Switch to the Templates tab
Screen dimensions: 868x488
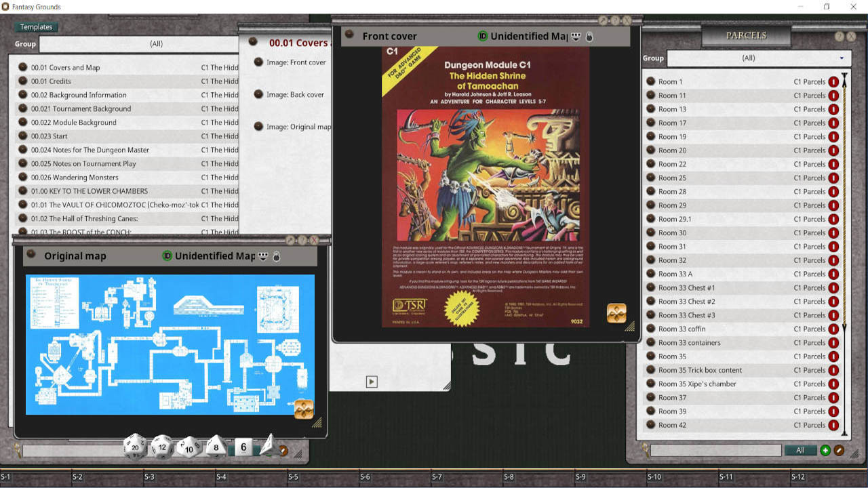(x=35, y=26)
